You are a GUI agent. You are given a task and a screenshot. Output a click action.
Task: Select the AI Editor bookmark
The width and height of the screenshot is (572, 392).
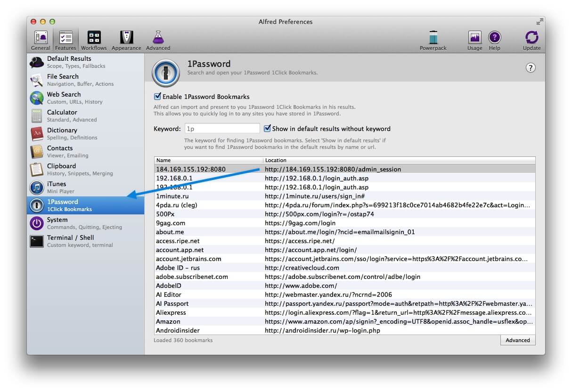pos(344,294)
